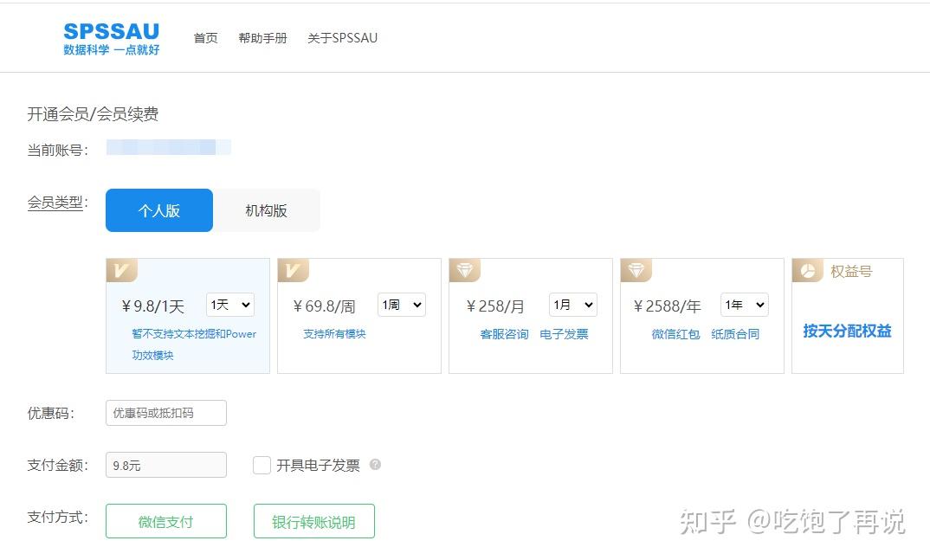The height and width of the screenshot is (560, 930).
Task: Click the pie icon on the 权益号 card
Action: 807,269
